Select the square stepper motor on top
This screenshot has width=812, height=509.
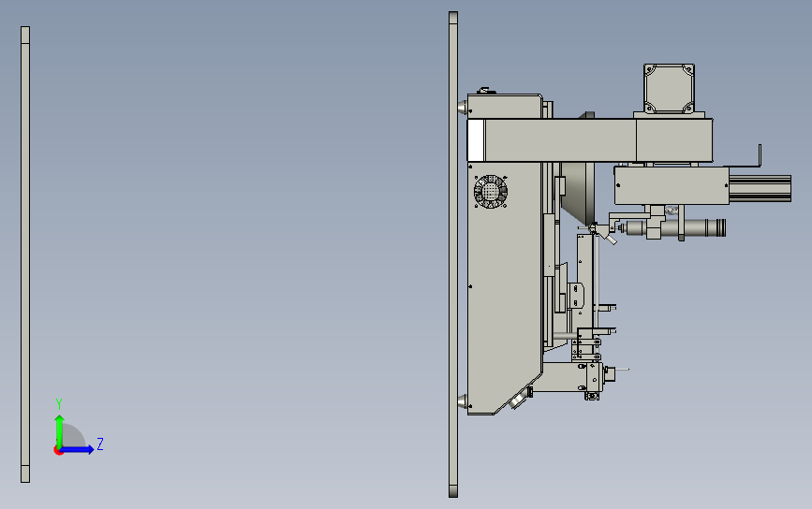pyautogui.click(x=669, y=88)
